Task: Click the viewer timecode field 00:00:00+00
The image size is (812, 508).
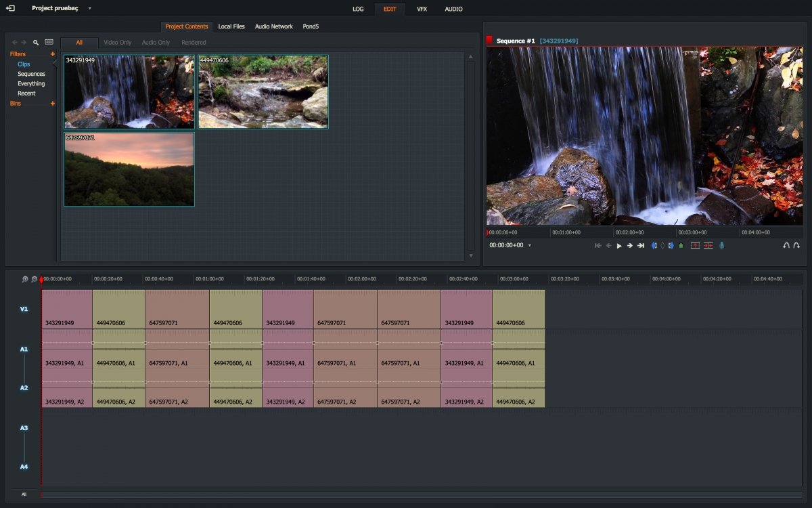Action: pyautogui.click(x=506, y=245)
